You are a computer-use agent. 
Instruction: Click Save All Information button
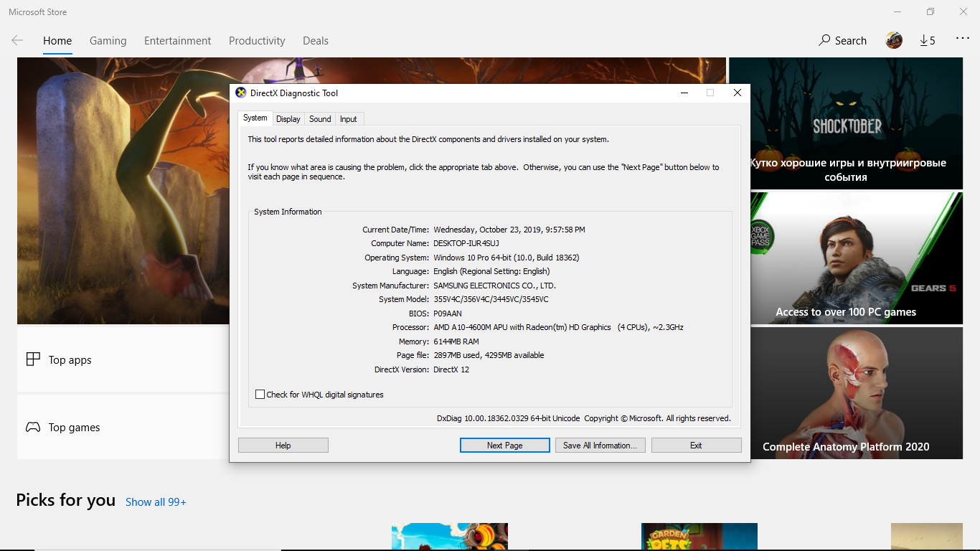(x=600, y=446)
